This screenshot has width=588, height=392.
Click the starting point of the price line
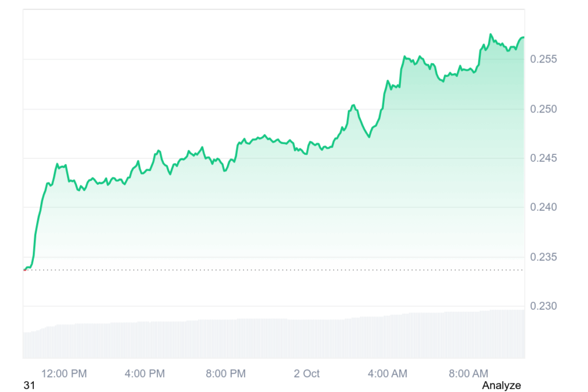tap(25, 269)
